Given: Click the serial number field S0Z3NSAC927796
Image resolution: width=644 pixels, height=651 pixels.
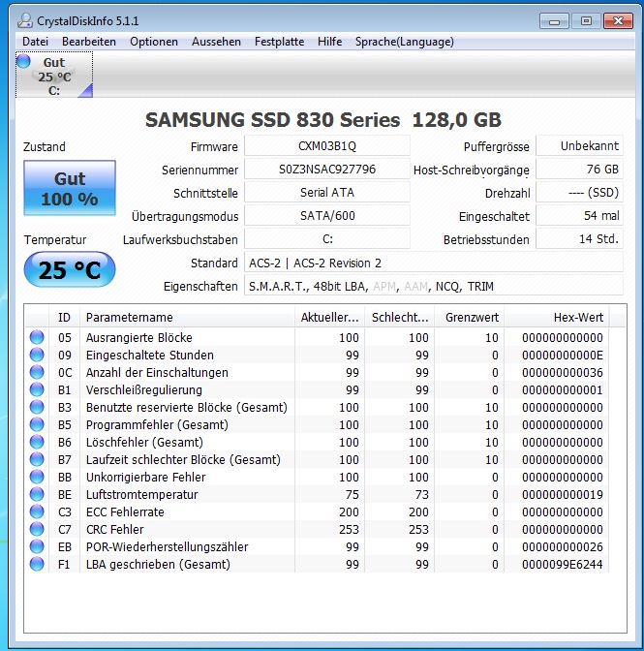Looking at the screenshot, I should (327, 170).
